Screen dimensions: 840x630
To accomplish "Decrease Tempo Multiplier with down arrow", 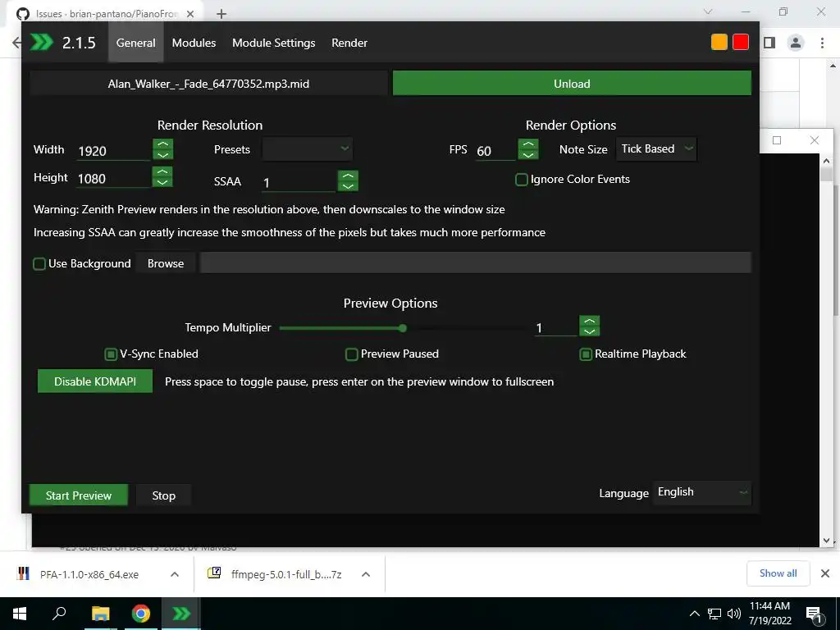I will click(x=589, y=331).
